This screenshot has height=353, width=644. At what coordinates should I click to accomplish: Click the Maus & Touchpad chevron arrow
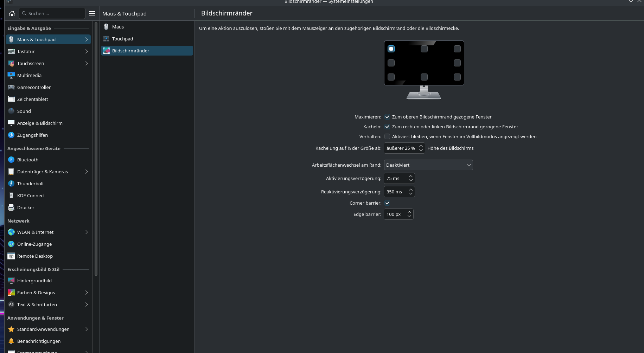coord(87,39)
